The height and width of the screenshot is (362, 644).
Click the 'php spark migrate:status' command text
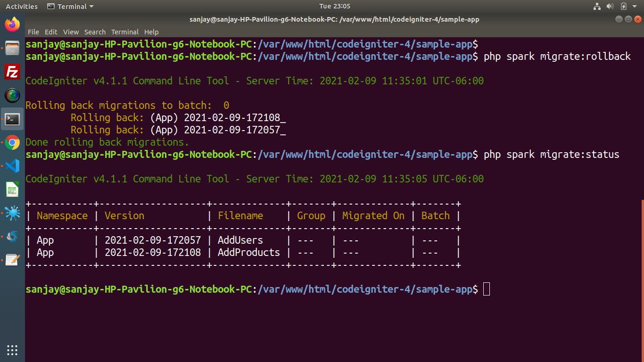pos(552,155)
